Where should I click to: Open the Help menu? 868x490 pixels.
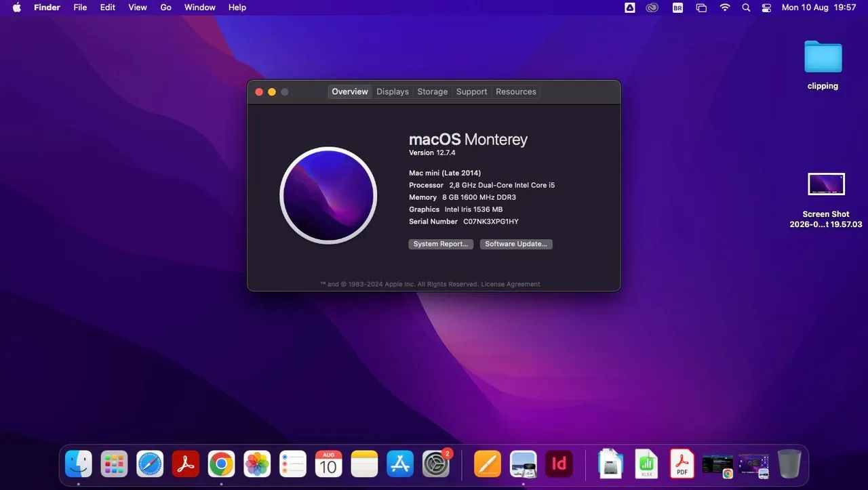(237, 7)
